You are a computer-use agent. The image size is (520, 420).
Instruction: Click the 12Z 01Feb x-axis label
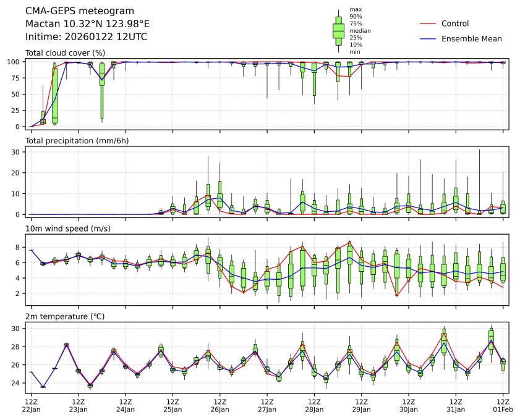pos(503,405)
